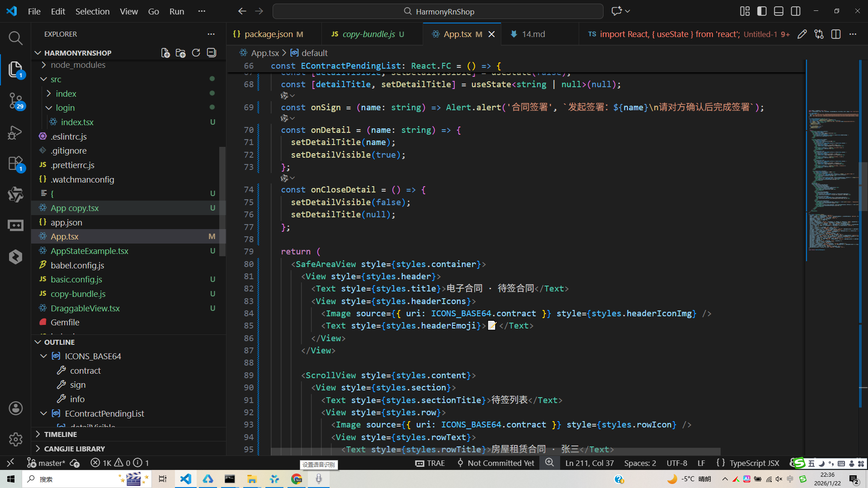Screen dimensions: 868x488
Task: Open Source Control view with 29 changes
Action: click(15, 101)
